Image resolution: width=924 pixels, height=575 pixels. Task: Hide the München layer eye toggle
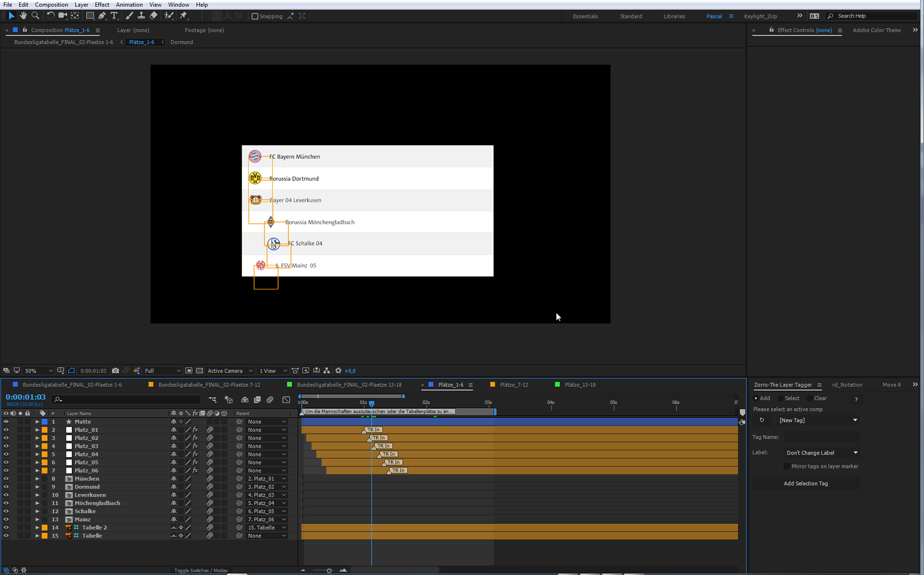point(6,479)
